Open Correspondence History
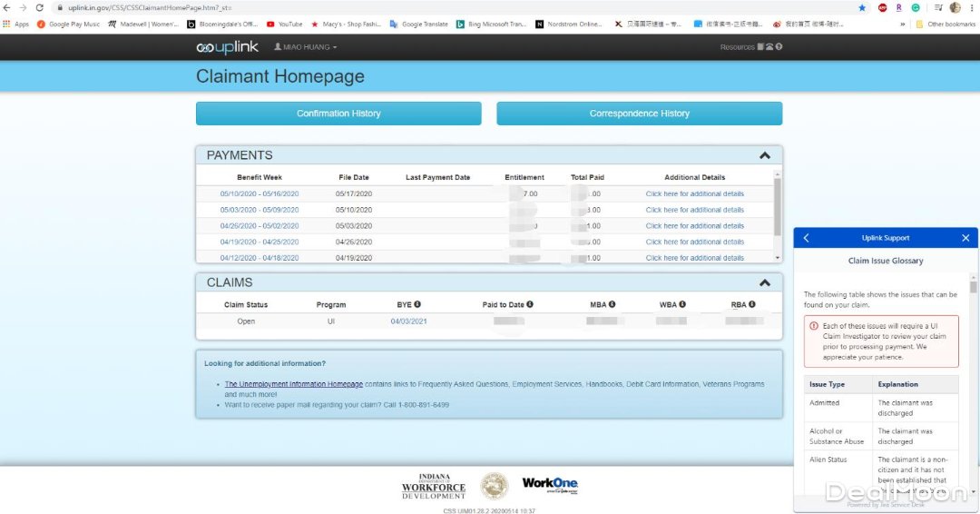980x514 pixels. (639, 114)
